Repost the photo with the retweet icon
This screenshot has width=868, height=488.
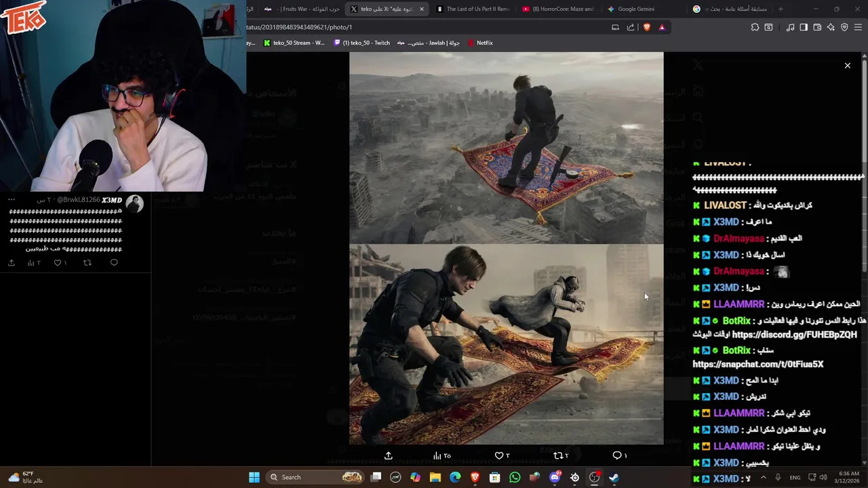coord(558,456)
